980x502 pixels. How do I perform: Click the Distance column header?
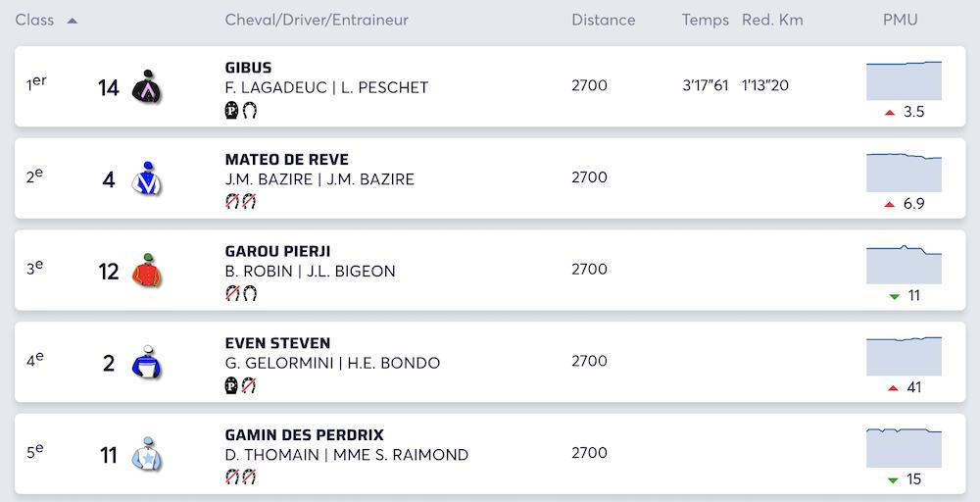[603, 20]
